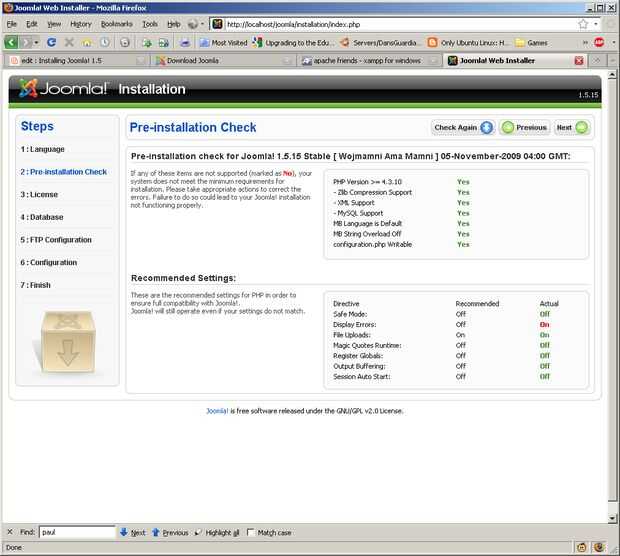Image resolution: width=620 pixels, height=556 pixels.
Task: Open the History menu
Action: click(81, 24)
